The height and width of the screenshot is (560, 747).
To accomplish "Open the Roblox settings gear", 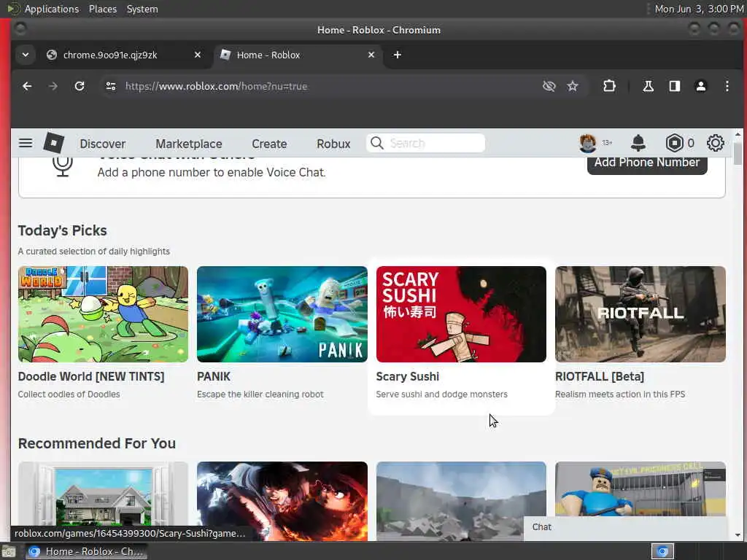I will point(715,143).
